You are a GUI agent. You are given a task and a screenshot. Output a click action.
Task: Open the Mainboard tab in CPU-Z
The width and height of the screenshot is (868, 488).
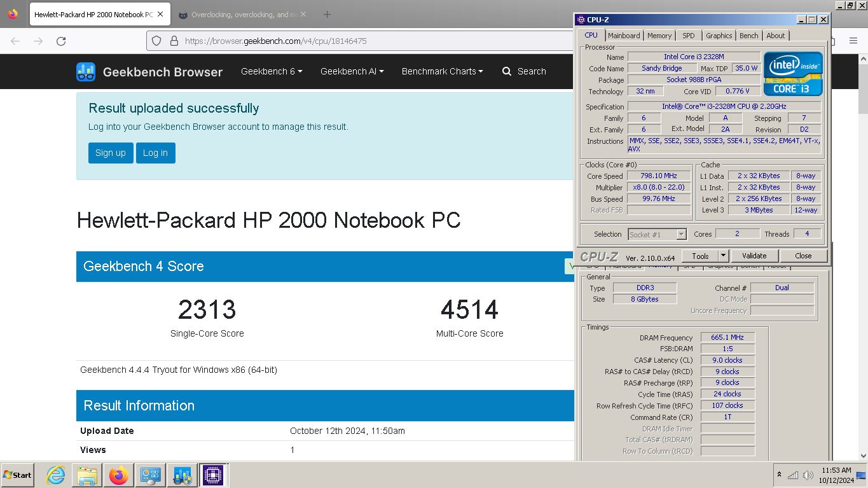pos(624,36)
